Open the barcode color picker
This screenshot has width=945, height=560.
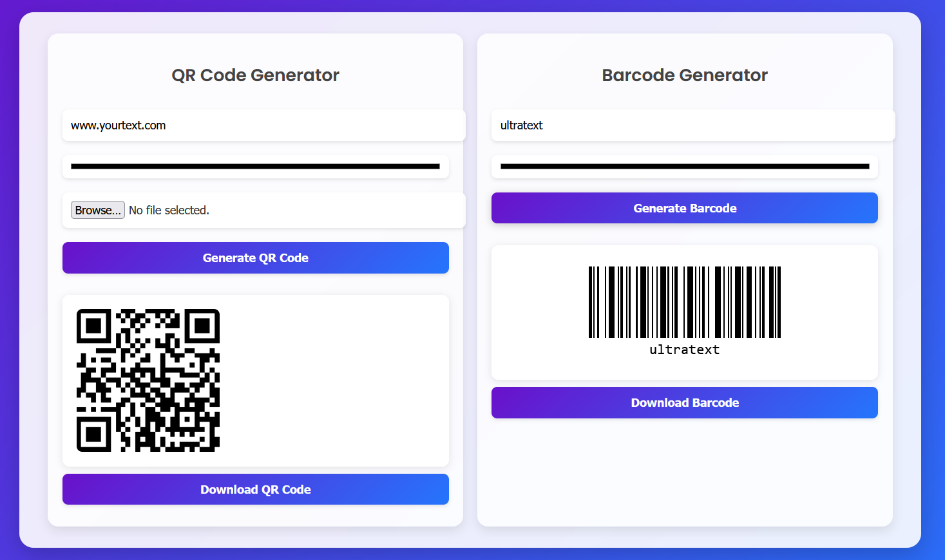coord(685,167)
